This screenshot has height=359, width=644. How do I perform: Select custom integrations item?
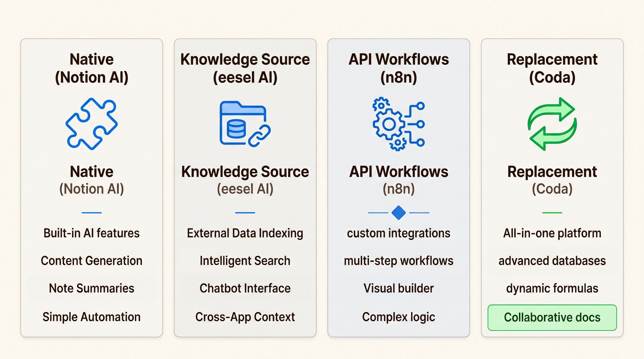click(398, 233)
